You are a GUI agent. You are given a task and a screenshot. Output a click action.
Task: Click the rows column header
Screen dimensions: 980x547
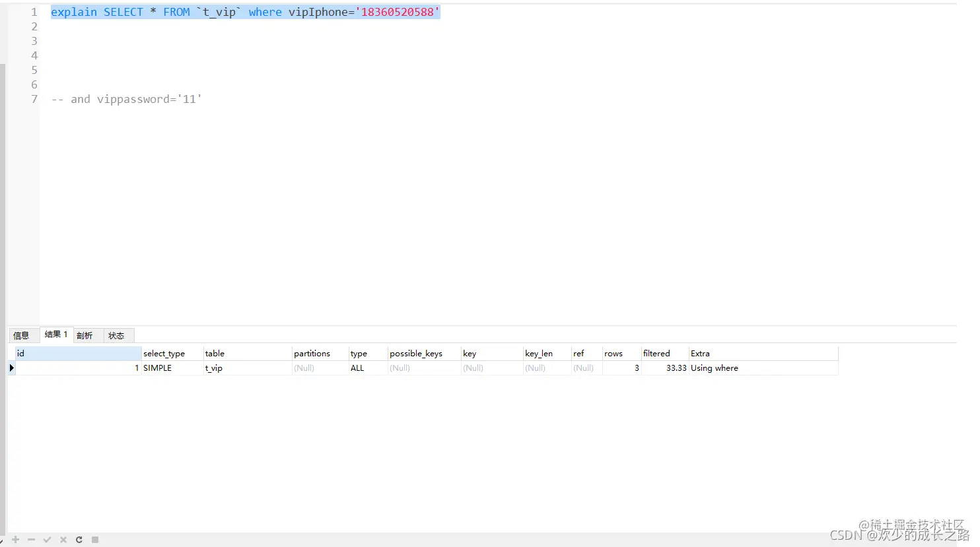point(621,354)
